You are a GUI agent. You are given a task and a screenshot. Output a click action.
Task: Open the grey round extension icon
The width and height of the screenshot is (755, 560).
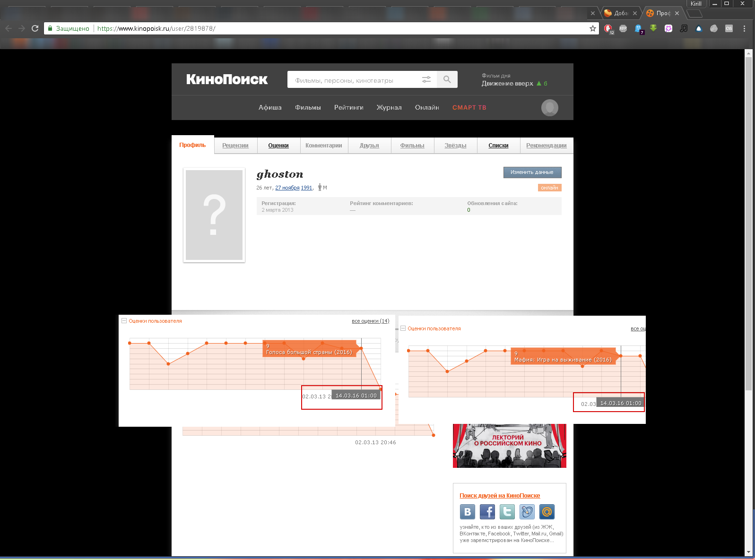point(714,28)
